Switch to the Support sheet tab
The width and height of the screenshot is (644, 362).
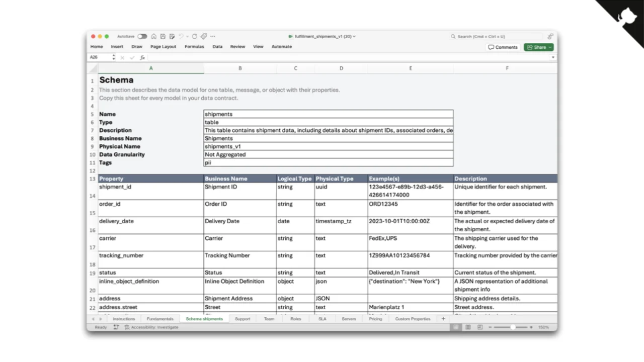(x=243, y=319)
